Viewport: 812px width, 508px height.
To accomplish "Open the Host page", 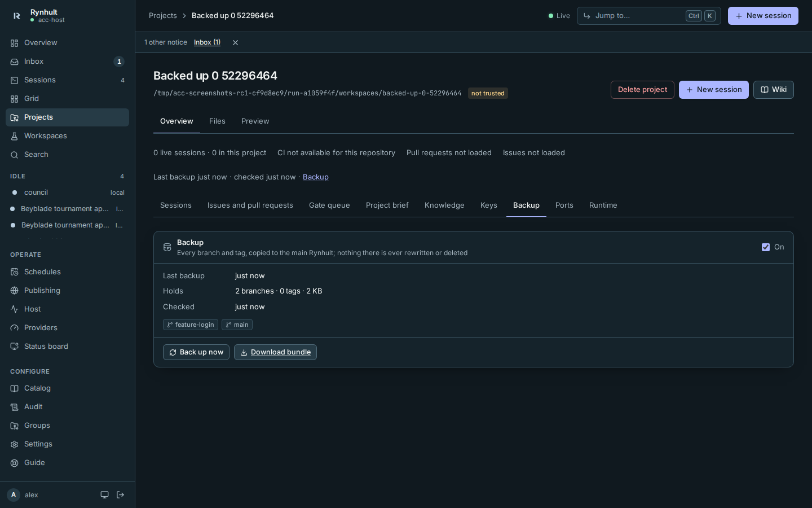I will click(67, 309).
